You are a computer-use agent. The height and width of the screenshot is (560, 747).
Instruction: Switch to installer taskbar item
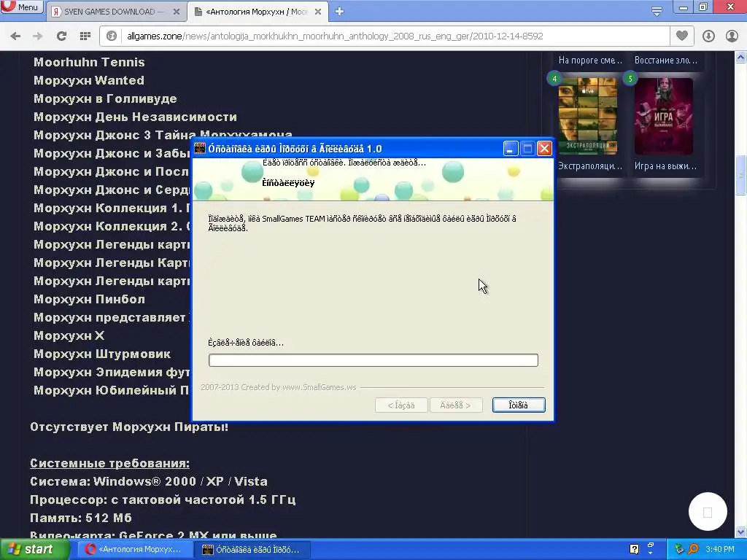click(x=252, y=550)
